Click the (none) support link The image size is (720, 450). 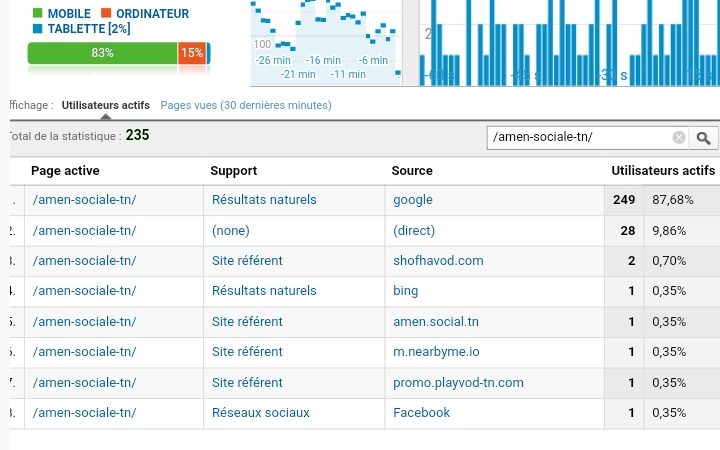(x=231, y=231)
